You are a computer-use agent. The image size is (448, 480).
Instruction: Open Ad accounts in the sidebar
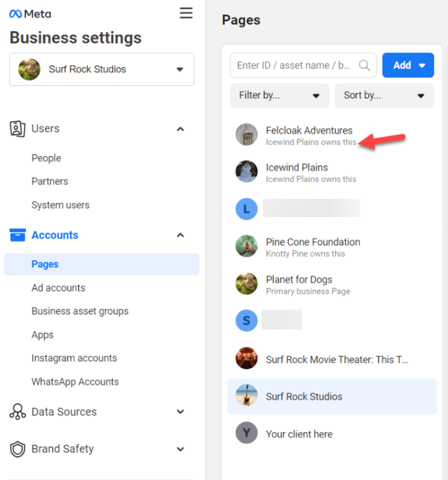(58, 288)
